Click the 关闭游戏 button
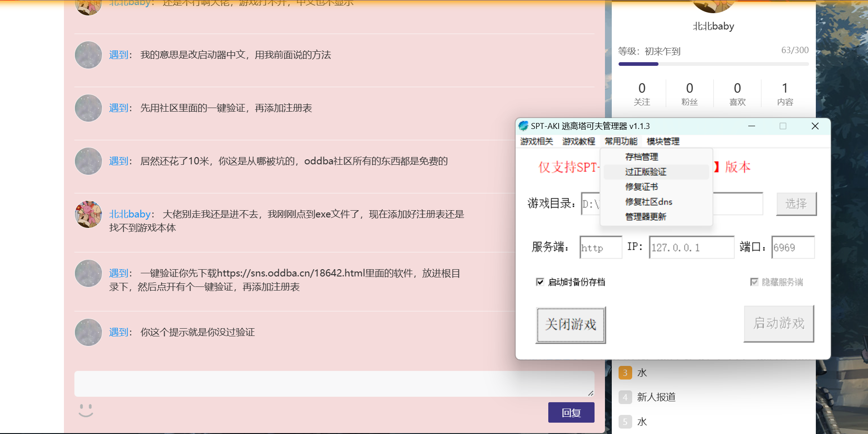868x434 pixels. point(571,325)
